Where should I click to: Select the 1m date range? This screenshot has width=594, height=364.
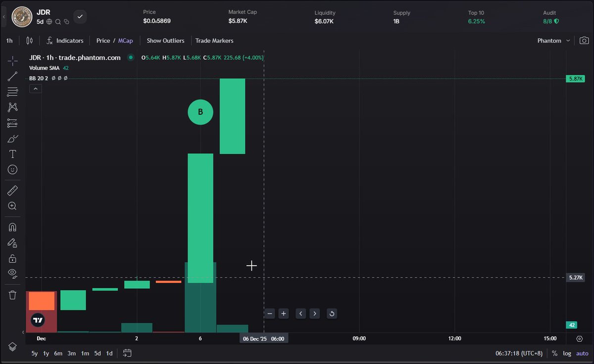(x=85, y=353)
